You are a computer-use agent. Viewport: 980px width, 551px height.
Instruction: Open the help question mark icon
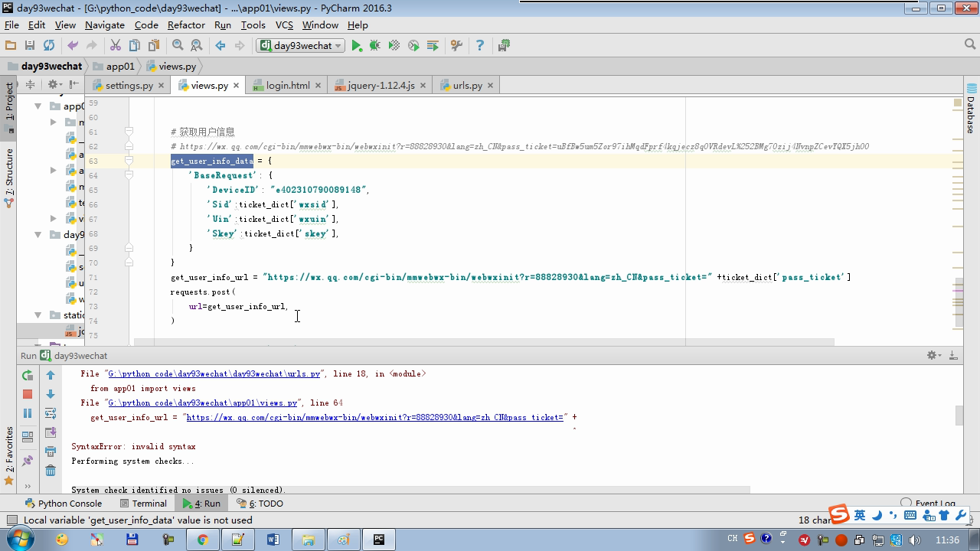(x=480, y=46)
